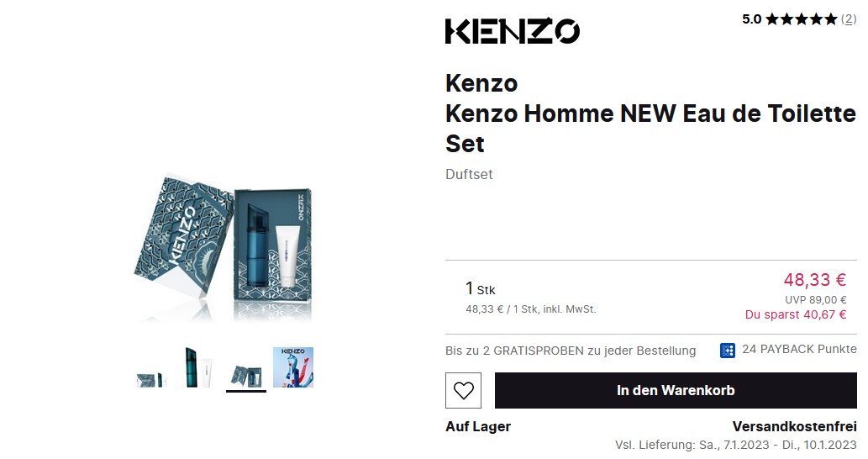Click the Versandkostenfrei shipping label
The width and height of the screenshot is (868, 459).
click(794, 427)
